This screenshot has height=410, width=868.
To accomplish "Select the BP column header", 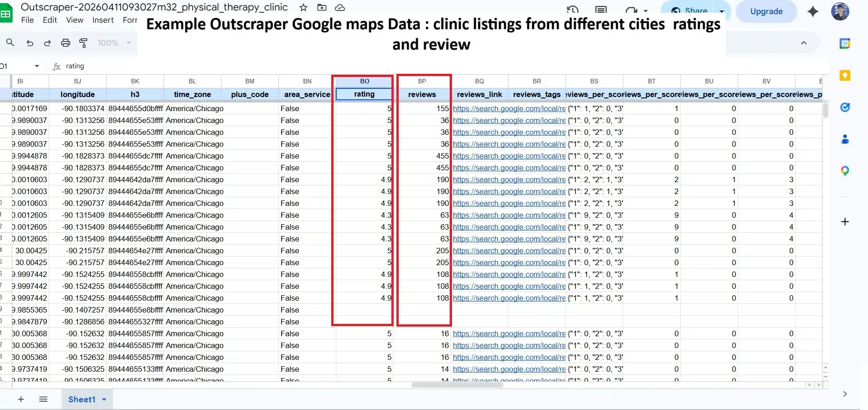I will point(422,81).
